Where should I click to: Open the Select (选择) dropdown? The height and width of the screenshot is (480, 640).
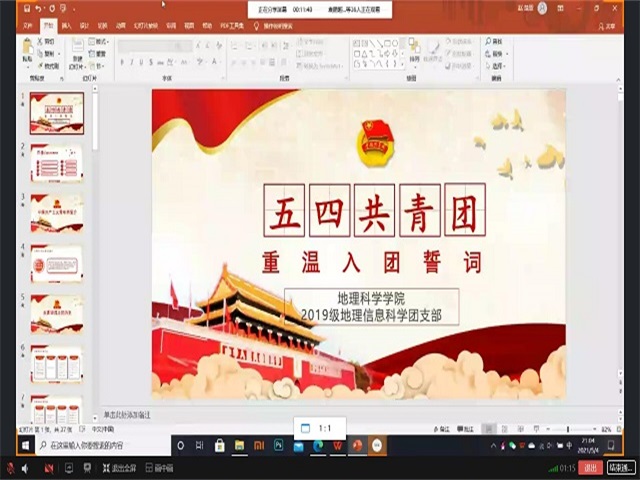(496, 66)
